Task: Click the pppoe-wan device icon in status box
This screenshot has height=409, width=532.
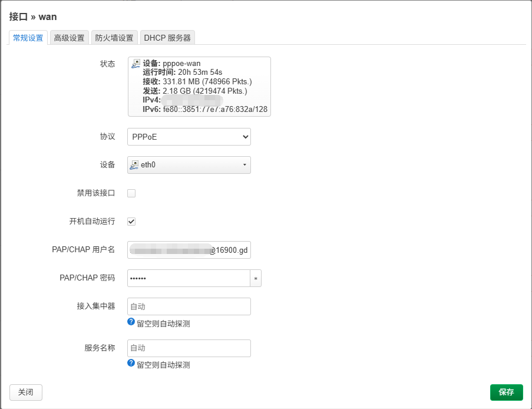Action: pos(136,64)
